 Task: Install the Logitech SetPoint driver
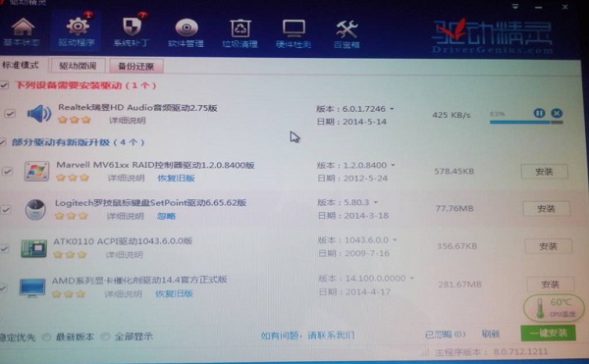click(x=546, y=208)
